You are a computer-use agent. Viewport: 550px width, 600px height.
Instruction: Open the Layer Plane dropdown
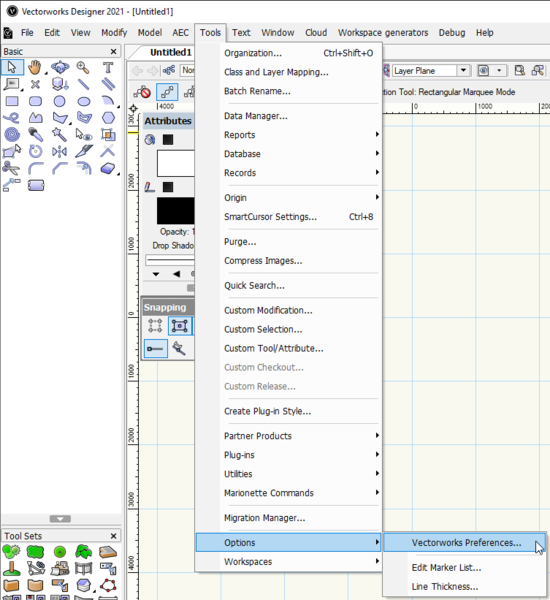(463, 70)
